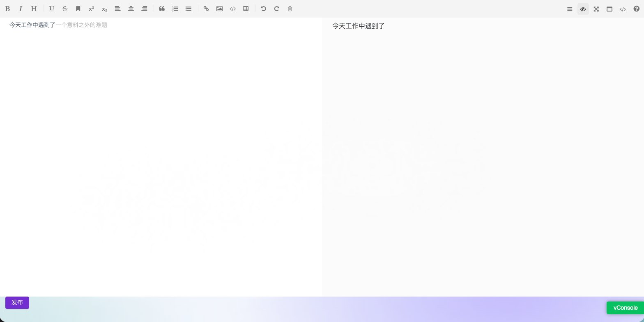Clear content with the trash icon
644x322 pixels.
click(x=290, y=9)
